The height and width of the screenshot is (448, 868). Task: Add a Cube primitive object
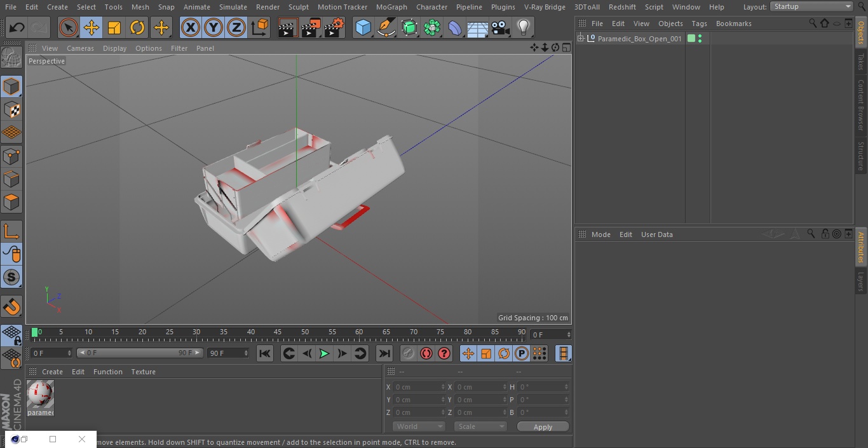(363, 27)
